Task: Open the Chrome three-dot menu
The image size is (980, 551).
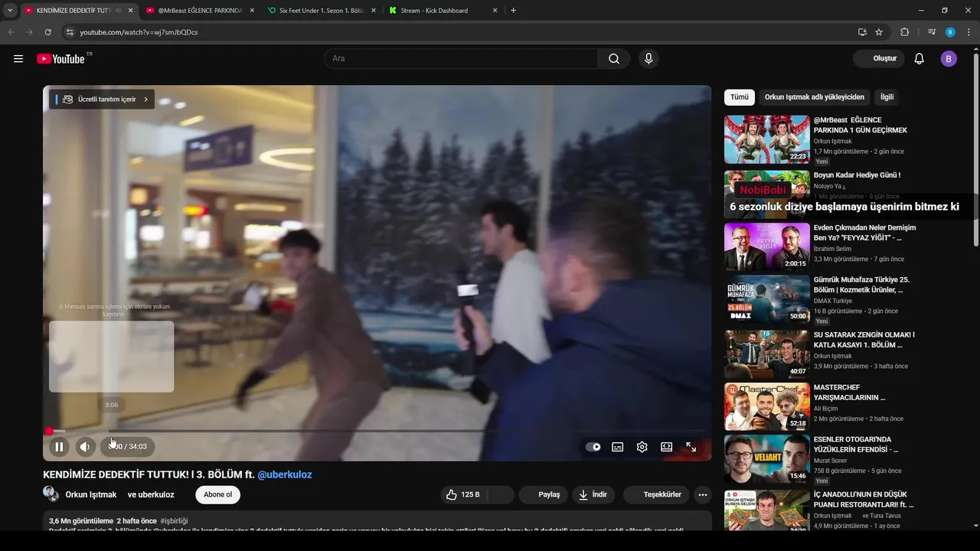Action: tap(969, 32)
